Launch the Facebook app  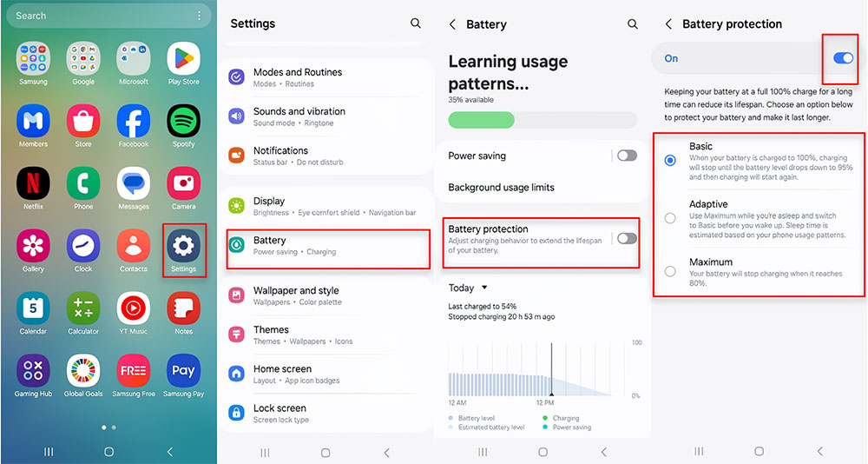tap(134, 121)
